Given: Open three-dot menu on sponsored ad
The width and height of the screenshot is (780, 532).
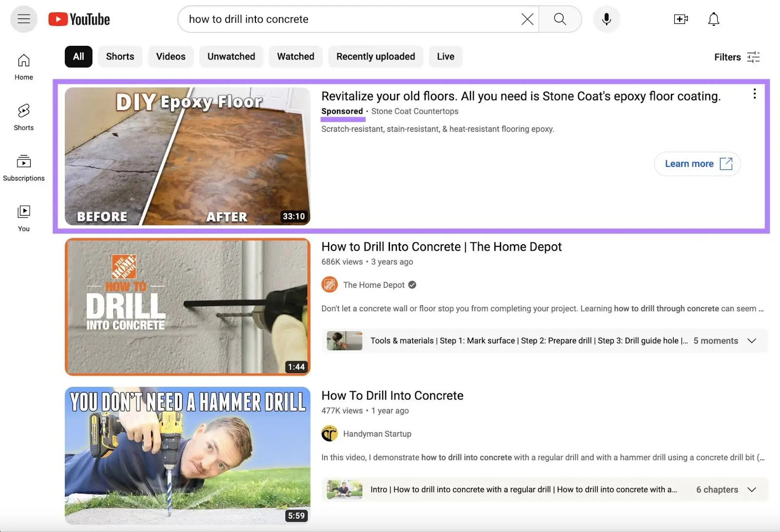Looking at the screenshot, I should 754,94.
